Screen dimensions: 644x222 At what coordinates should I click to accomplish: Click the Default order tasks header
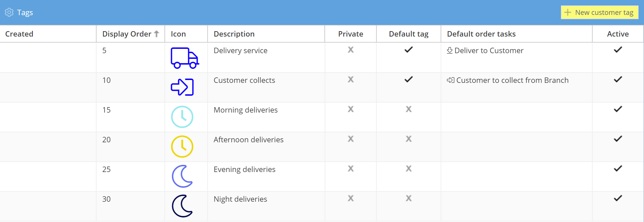[x=481, y=34]
